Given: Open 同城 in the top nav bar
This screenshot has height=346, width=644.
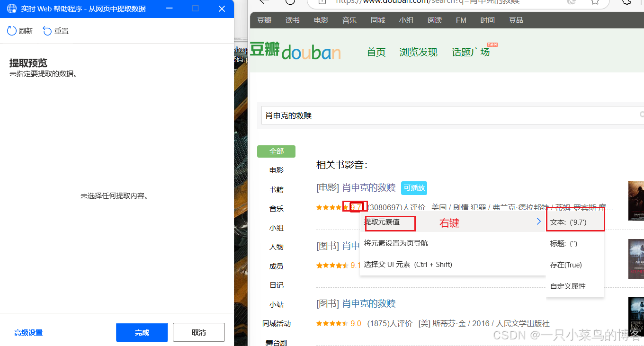Looking at the screenshot, I should click(378, 20).
